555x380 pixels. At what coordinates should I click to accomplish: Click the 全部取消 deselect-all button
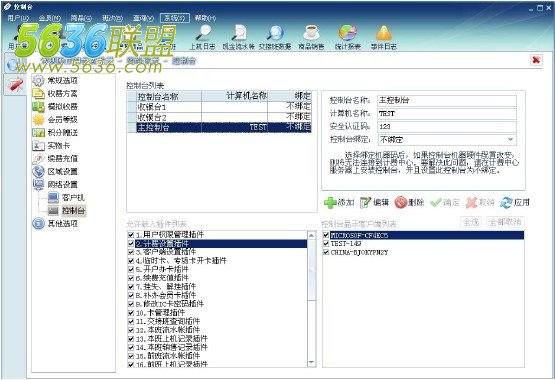click(x=505, y=222)
